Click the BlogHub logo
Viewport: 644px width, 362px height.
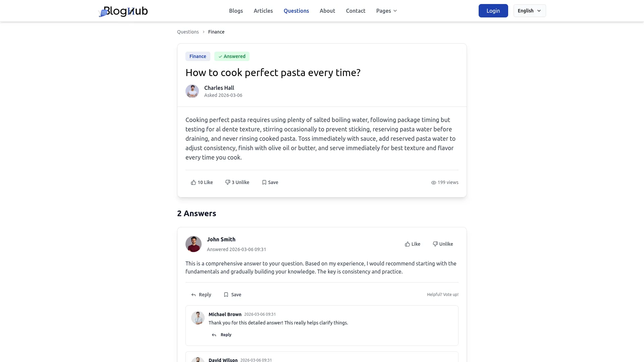tap(123, 11)
